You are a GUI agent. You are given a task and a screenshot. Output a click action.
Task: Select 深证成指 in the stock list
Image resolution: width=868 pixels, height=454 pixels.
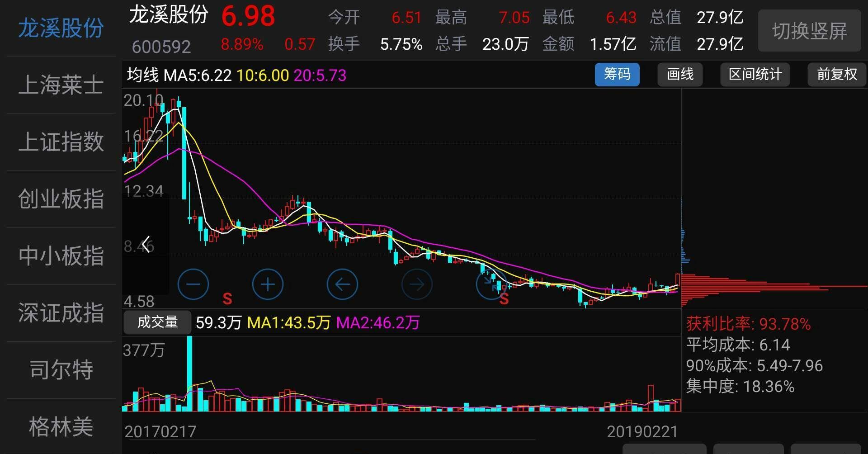[x=61, y=313]
